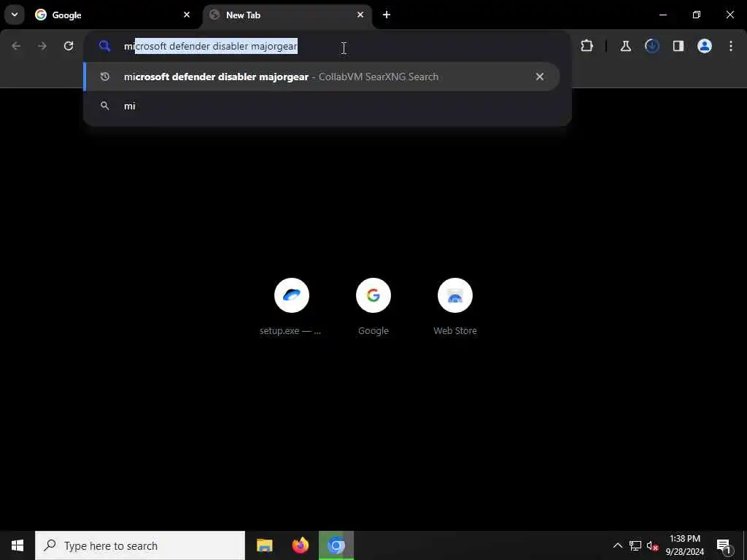747x560 pixels.
Task: Click the Google shortcut label
Action: (x=373, y=330)
